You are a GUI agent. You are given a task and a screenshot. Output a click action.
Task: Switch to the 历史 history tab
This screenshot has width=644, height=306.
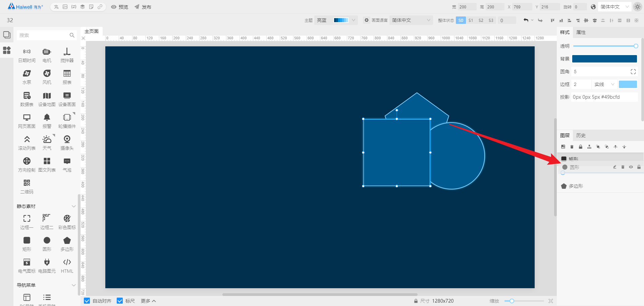581,135
